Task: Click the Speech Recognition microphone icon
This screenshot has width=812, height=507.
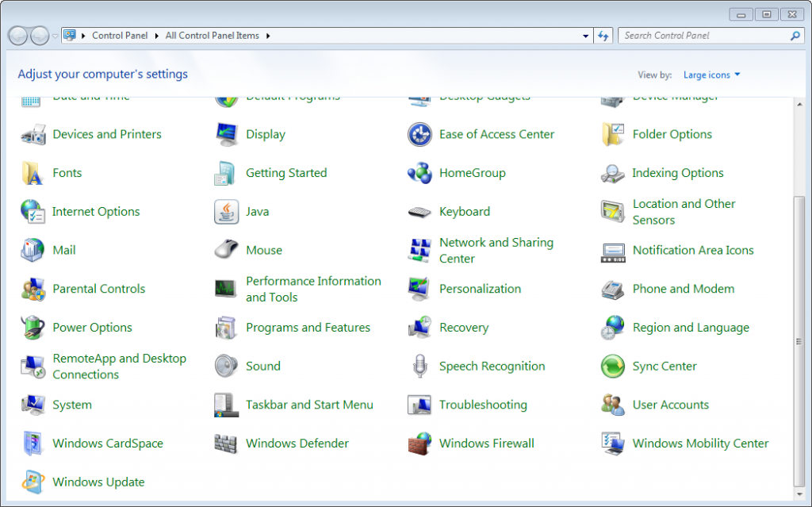Action: (419, 367)
